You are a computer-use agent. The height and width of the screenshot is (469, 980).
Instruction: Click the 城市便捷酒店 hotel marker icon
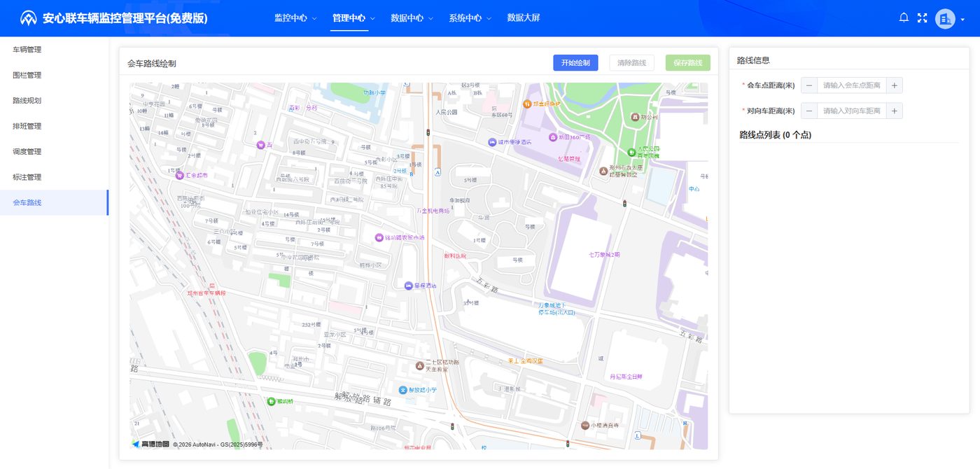[491, 142]
